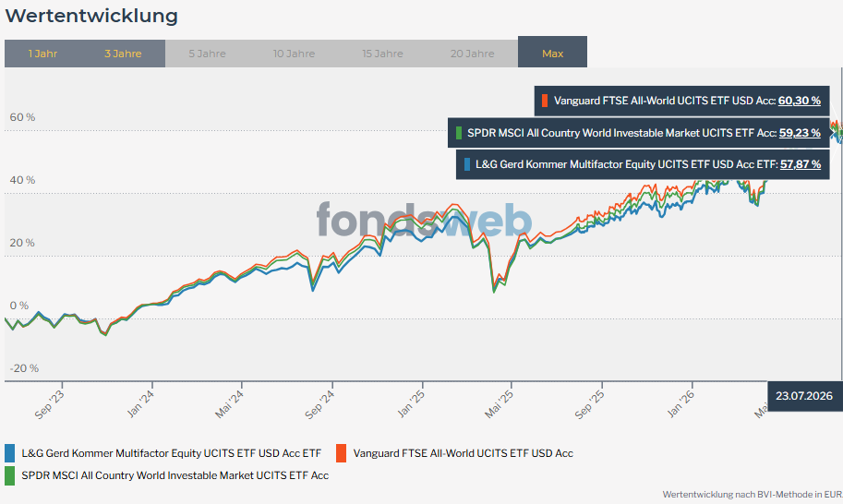Select the 1 Jahr time range tab
This screenshot has width=843, height=504.
[43, 54]
